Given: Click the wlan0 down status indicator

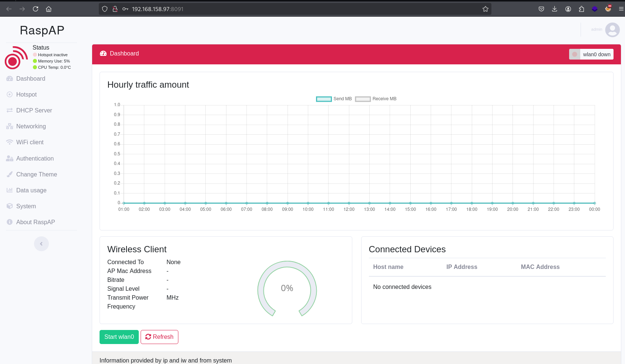Looking at the screenshot, I should click(x=591, y=54).
